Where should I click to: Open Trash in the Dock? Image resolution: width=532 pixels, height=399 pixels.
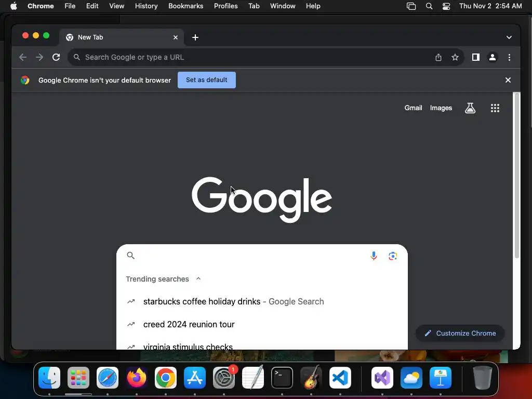click(x=483, y=378)
